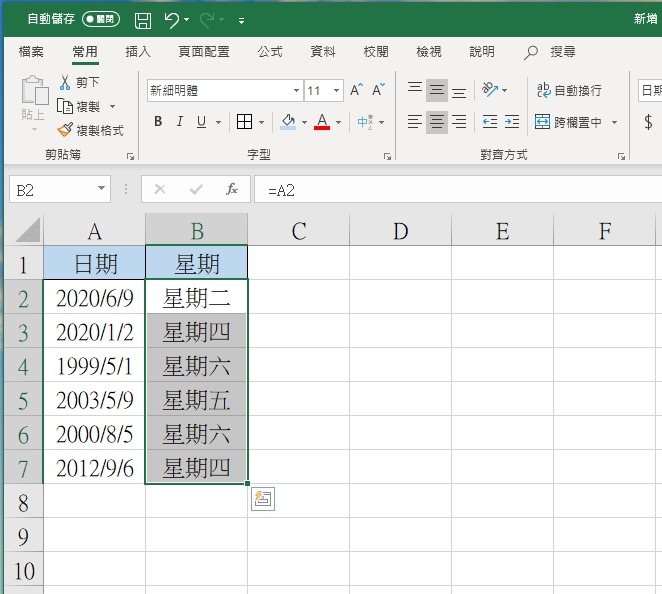This screenshot has height=594, width=662.
Task: Click the Increase Font Size icon
Action: click(x=356, y=90)
